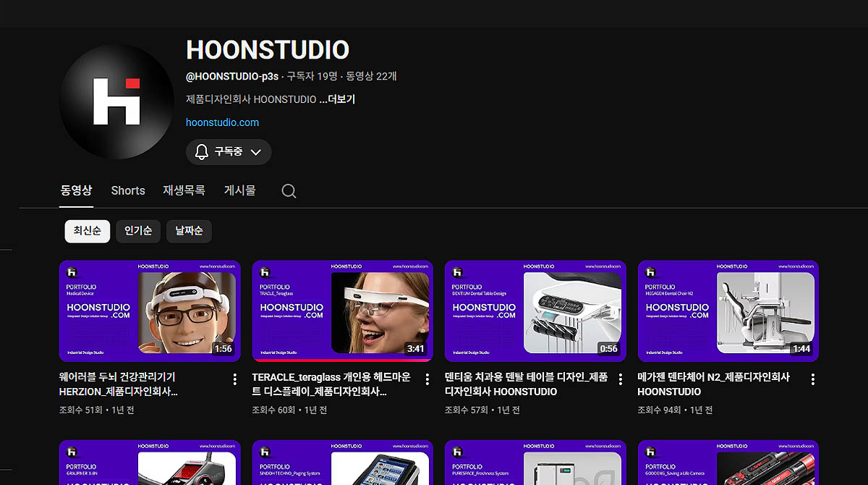Click the notification bell icon on subscribe button
868x485 pixels.
[202, 152]
